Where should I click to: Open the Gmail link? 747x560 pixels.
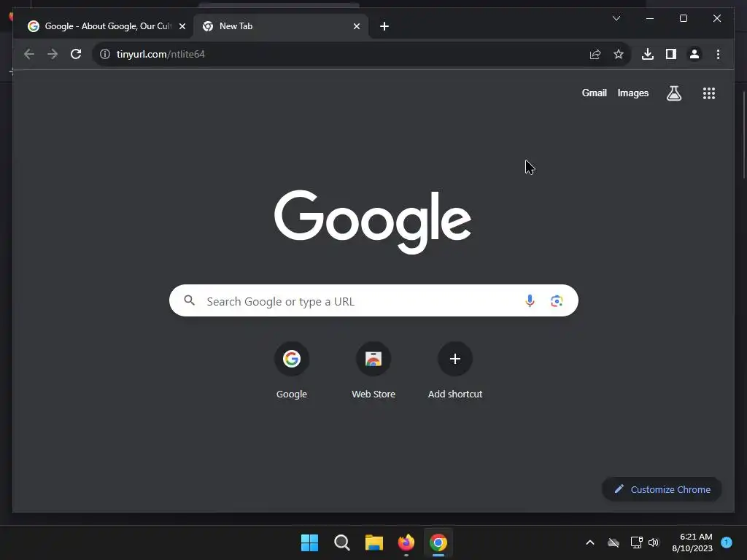click(594, 93)
